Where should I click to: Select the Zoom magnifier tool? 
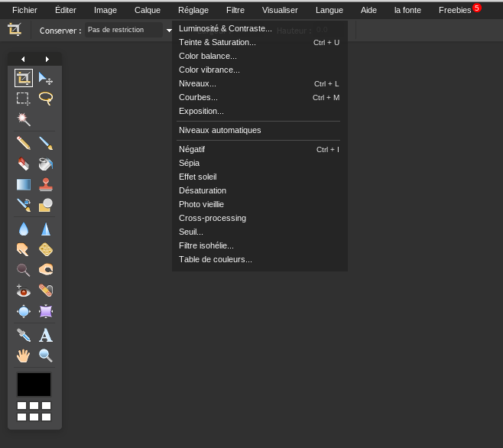point(46,356)
